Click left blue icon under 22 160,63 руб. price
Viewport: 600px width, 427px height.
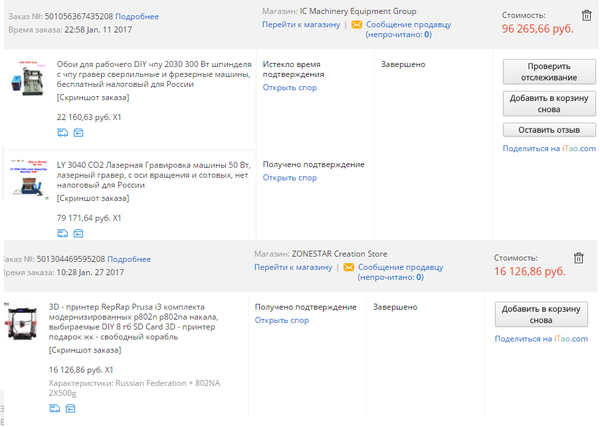point(62,132)
